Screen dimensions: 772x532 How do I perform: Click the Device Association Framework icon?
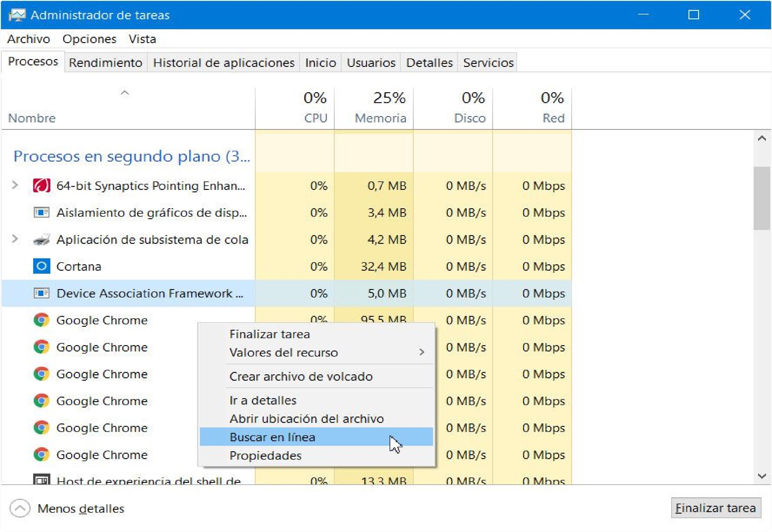coord(41,293)
